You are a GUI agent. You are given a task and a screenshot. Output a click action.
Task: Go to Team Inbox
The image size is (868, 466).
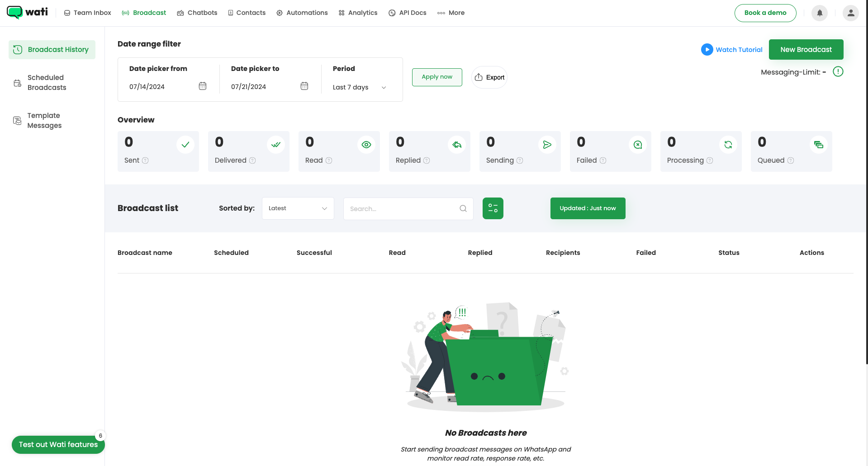(88, 13)
